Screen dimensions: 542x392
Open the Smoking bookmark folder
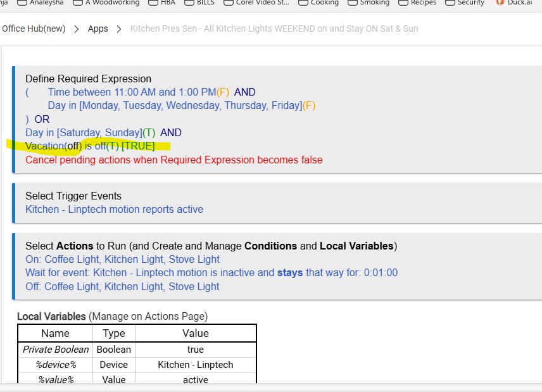[369, 3]
